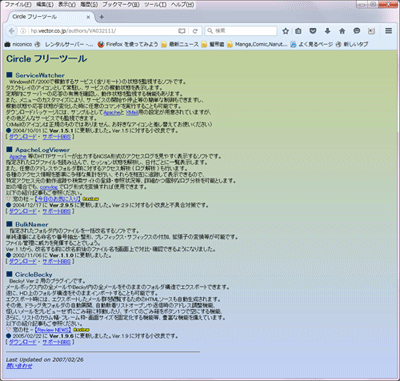Go to the home page icon
The width and height of the screenshot is (400, 381).
pyautogui.click(x=342, y=31)
